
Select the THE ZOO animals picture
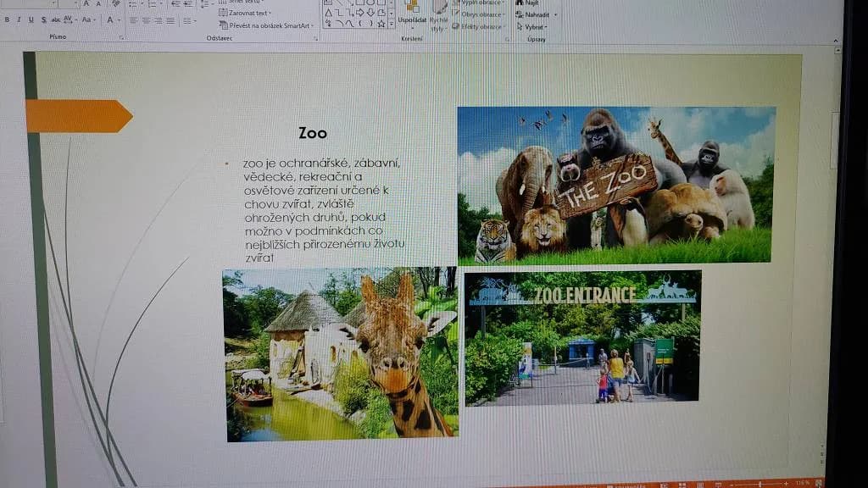tap(615, 185)
